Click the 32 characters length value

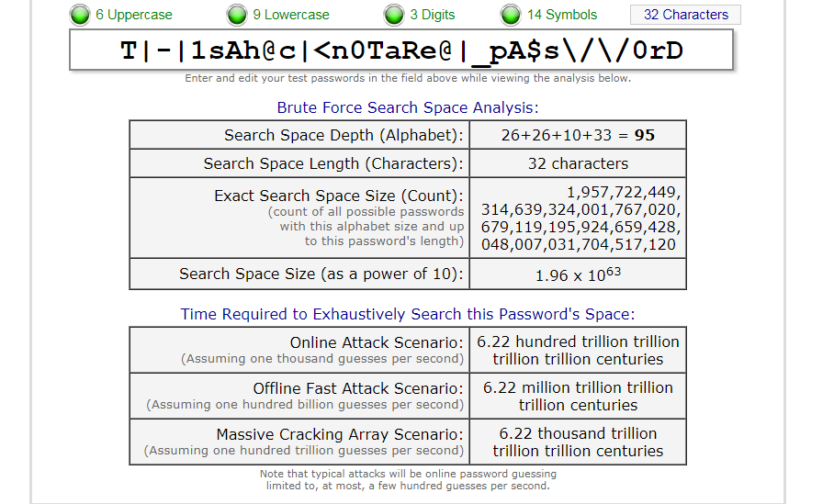[578, 163]
